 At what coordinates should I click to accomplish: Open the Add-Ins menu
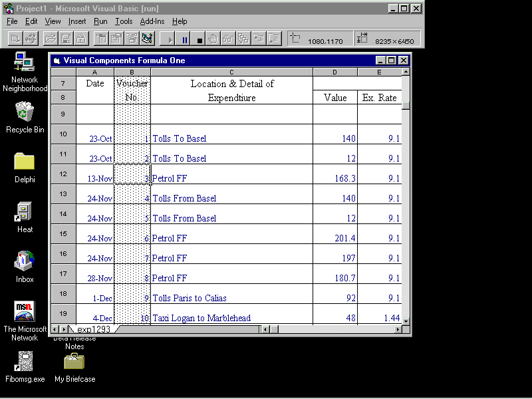(152, 21)
